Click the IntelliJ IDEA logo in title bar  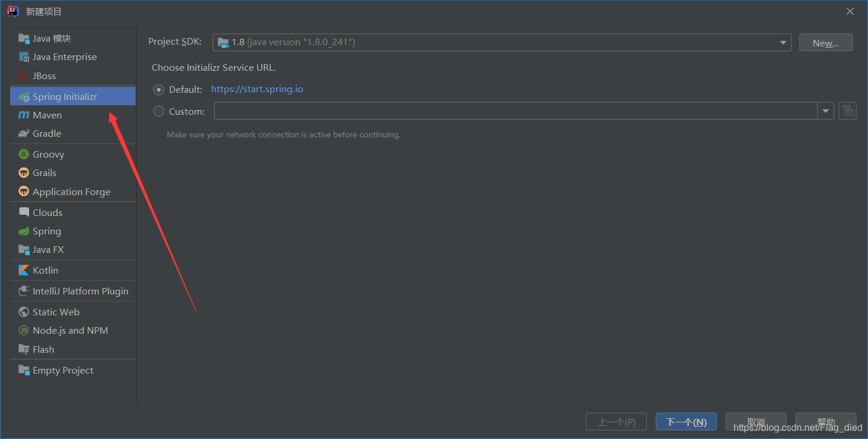12,11
